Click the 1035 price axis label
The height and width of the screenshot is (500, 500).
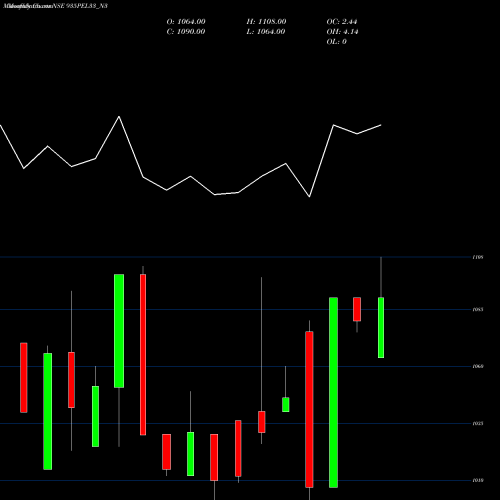point(478,424)
